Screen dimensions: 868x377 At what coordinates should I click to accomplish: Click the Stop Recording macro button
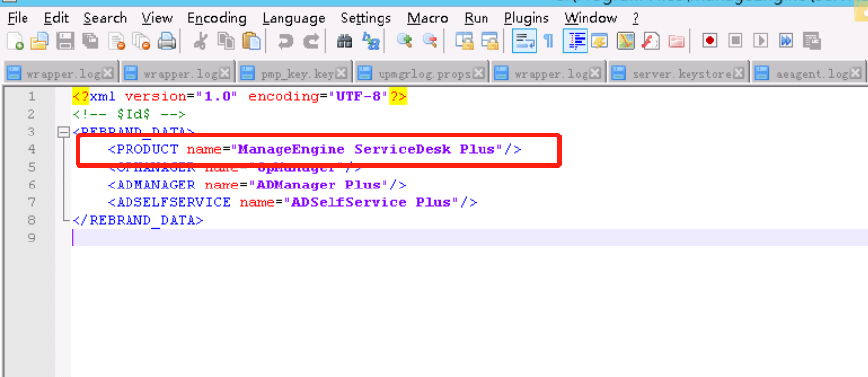pos(736,41)
